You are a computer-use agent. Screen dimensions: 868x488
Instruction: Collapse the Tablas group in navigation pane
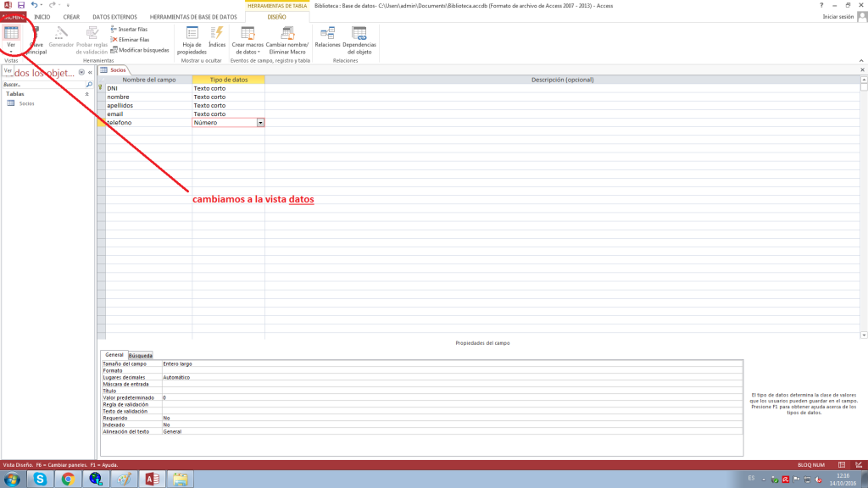(x=86, y=94)
